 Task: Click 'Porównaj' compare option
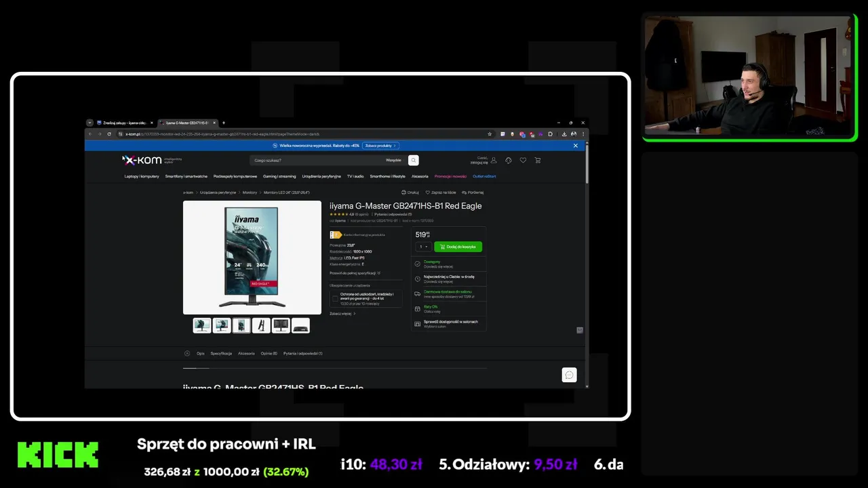(x=473, y=192)
